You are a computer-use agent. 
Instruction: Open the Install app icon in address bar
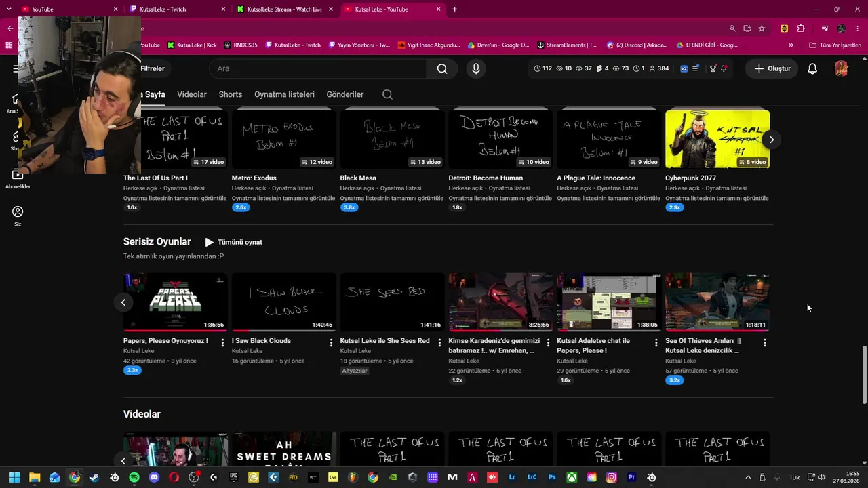pos(747,28)
